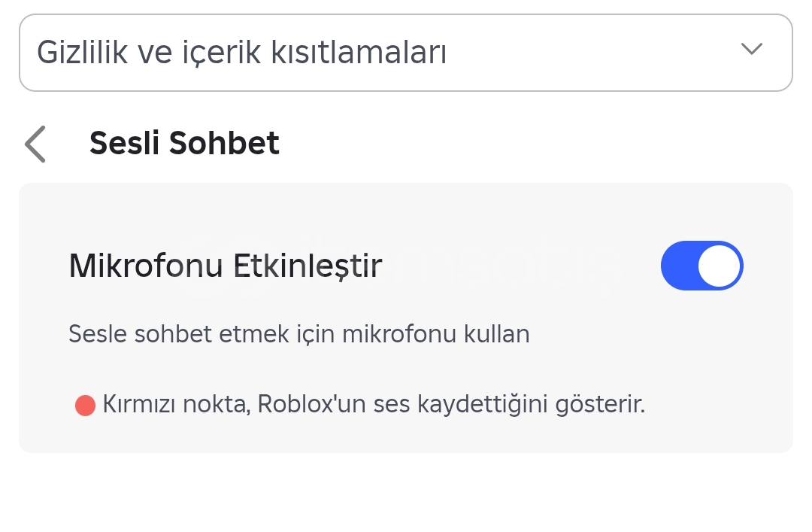The width and height of the screenshot is (812, 532).
Task: Return to the previous settings page
Action: pos(35,144)
